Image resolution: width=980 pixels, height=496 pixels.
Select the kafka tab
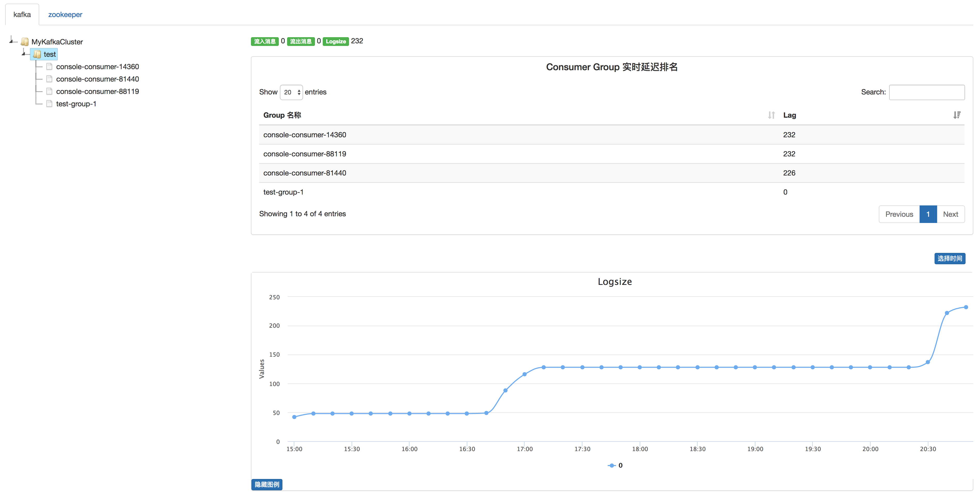pos(22,14)
